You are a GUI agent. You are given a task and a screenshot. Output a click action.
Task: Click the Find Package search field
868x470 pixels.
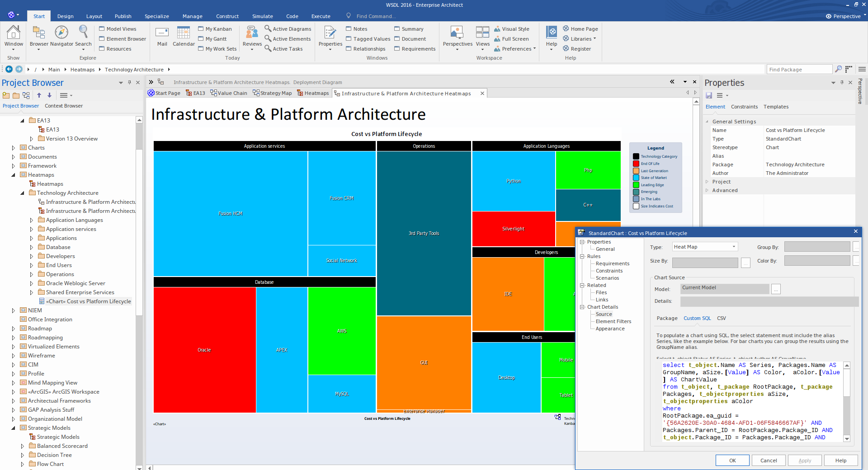pyautogui.click(x=798, y=69)
